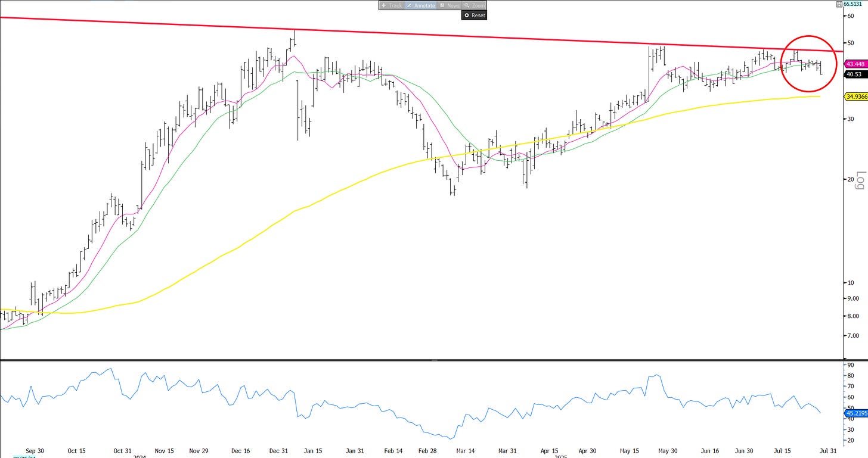Open the News overlay button
This screenshot has width=868, height=458.
coord(449,5)
